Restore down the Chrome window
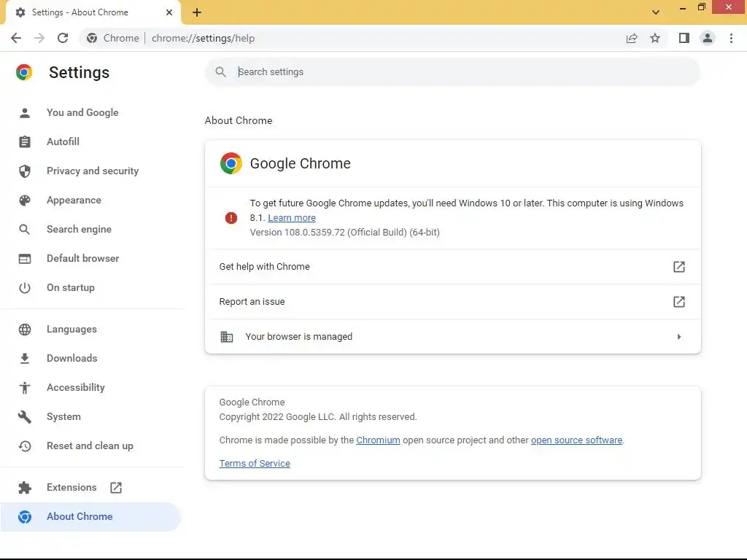 coord(702,7)
